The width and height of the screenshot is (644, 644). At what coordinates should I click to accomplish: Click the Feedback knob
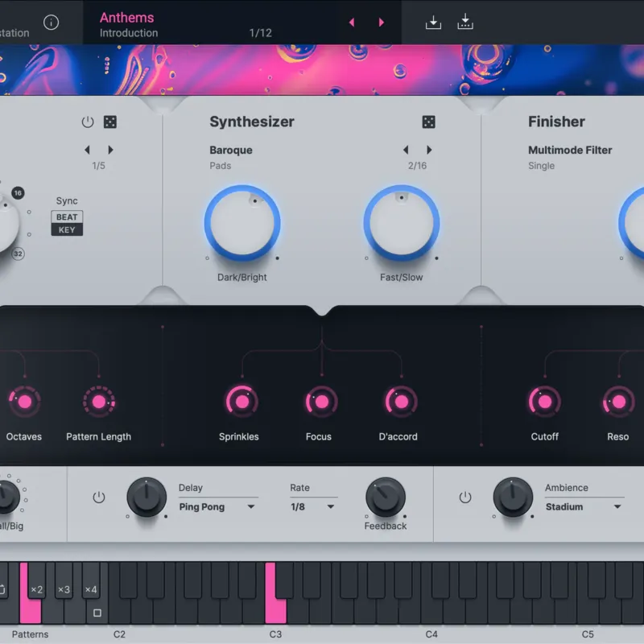386,497
